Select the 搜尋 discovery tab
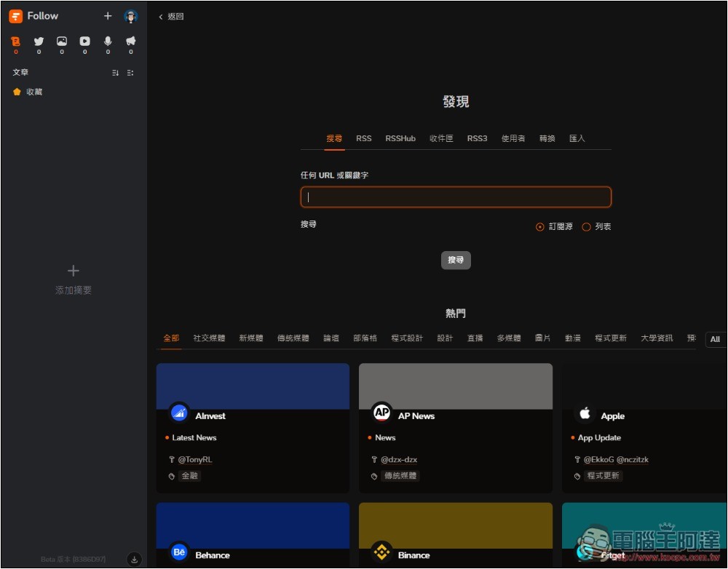The height and width of the screenshot is (569, 728). tap(334, 138)
